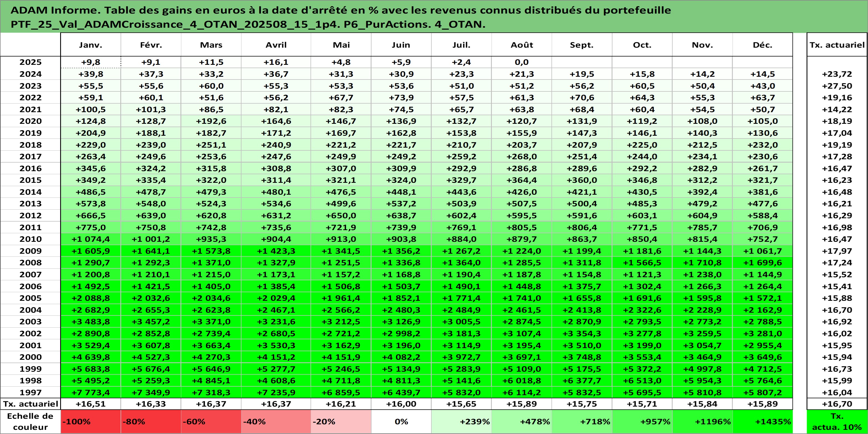Select the 2020 row label
The height and width of the screenshot is (434, 868).
pos(30,121)
